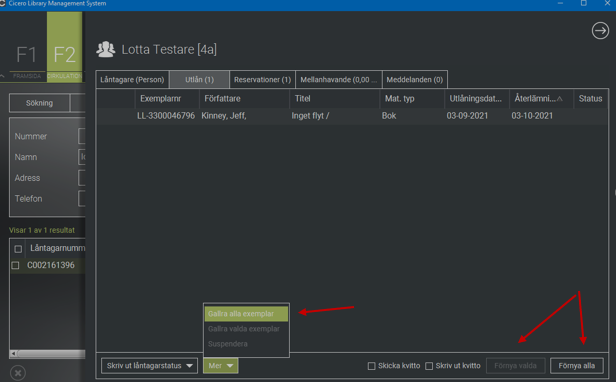Click the Förnya valda button

click(x=515, y=365)
